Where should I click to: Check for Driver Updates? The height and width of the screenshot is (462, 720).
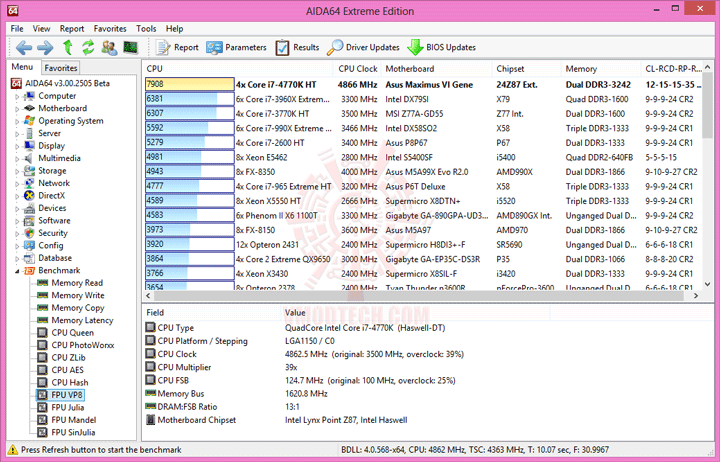coord(363,47)
